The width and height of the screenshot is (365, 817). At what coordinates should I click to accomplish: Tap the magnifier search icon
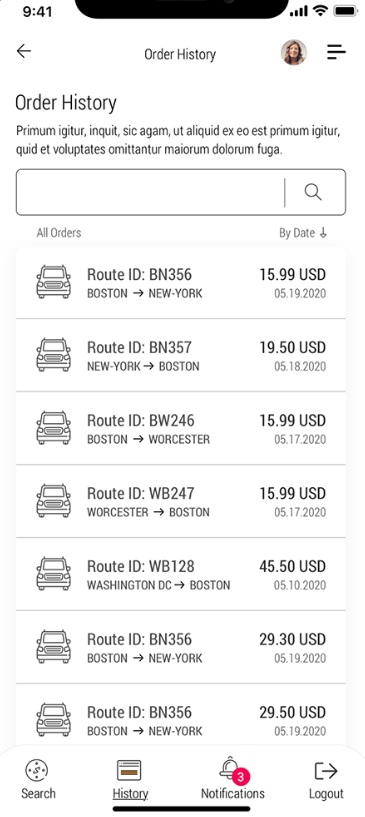click(313, 192)
